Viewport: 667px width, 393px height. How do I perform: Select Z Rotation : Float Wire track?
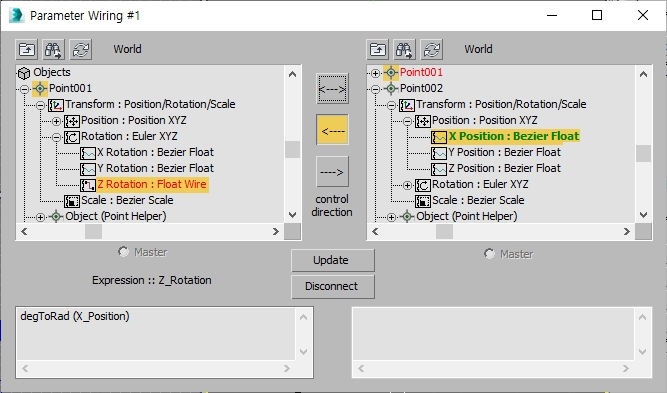[x=152, y=185]
